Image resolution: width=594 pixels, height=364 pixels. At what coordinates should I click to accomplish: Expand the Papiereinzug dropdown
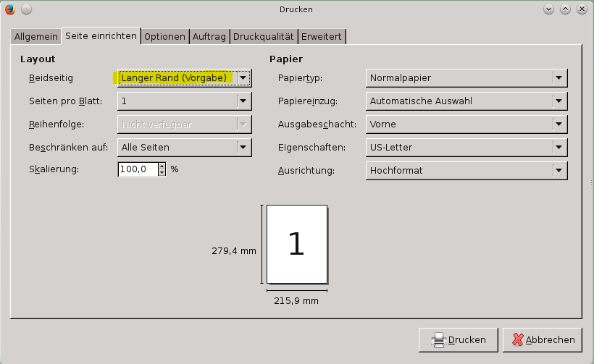(x=467, y=101)
